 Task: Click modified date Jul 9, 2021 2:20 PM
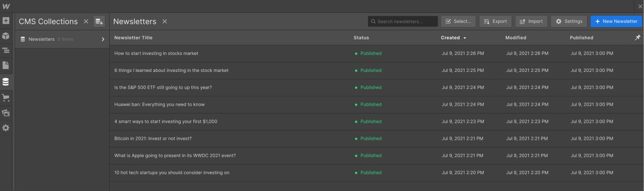click(527, 173)
